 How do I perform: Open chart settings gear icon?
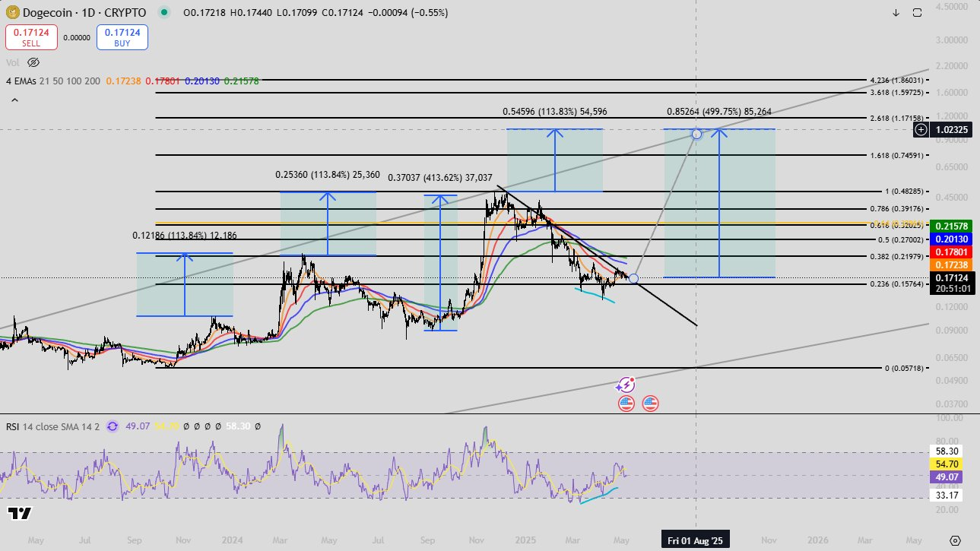tap(955, 540)
